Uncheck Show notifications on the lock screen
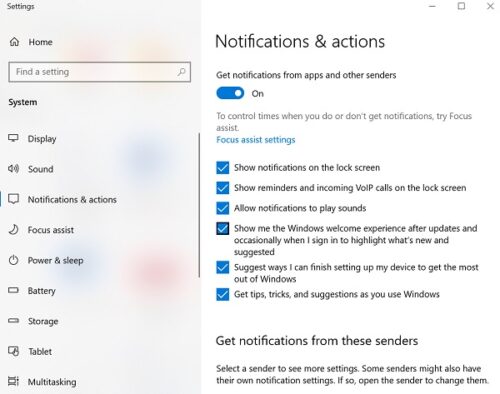The height and width of the screenshot is (394, 500). [222, 168]
